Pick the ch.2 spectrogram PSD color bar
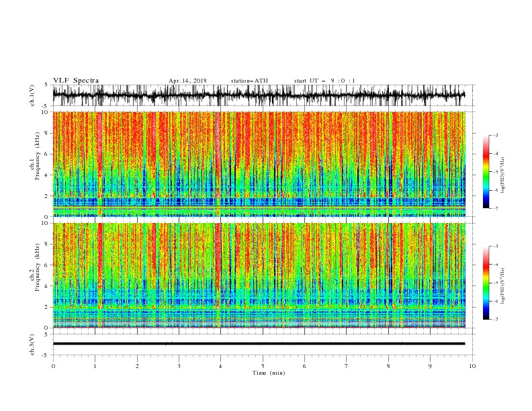The width and height of the screenshot is (532, 411). tap(486, 283)
